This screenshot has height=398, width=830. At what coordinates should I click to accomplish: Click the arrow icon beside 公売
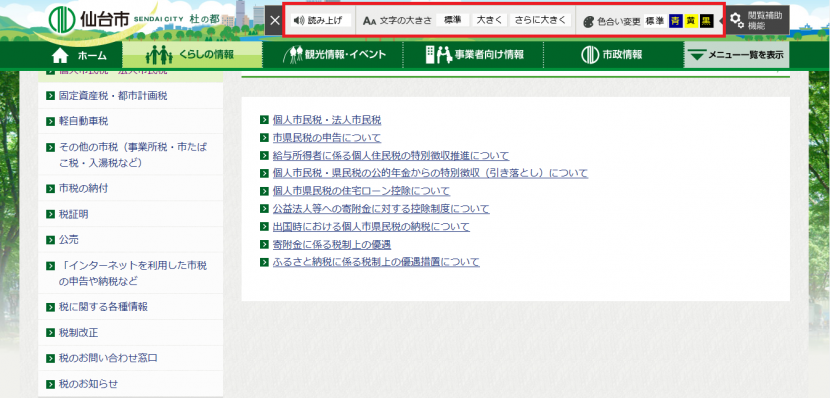tap(50, 240)
